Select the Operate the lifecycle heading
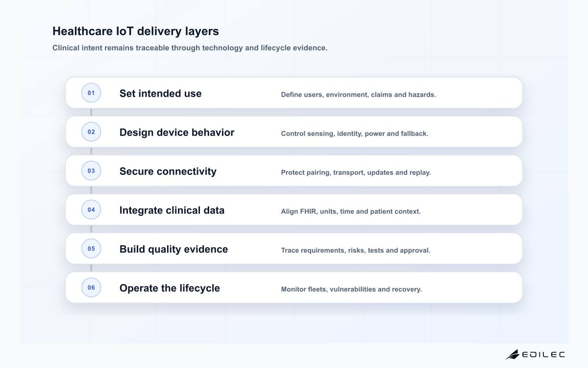 point(170,288)
